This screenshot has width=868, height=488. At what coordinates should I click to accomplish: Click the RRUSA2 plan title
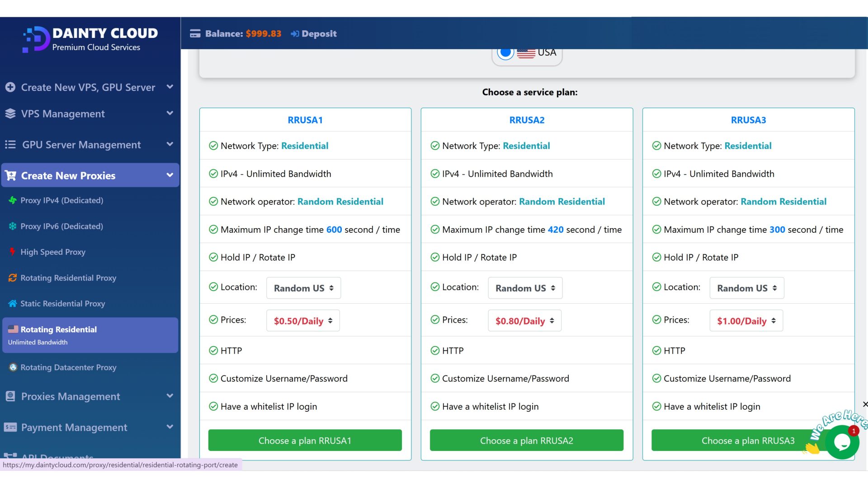click(527, 120)
